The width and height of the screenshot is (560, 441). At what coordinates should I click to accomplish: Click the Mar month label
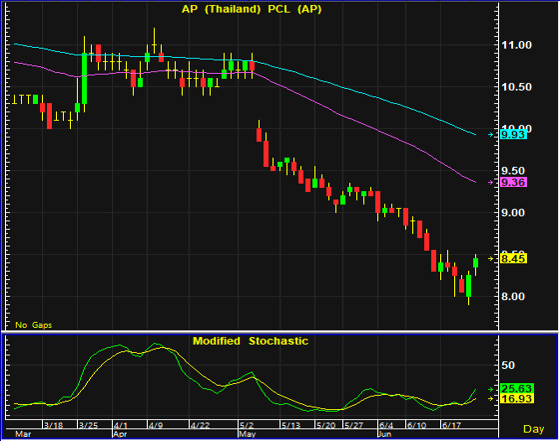coord(23,434)
